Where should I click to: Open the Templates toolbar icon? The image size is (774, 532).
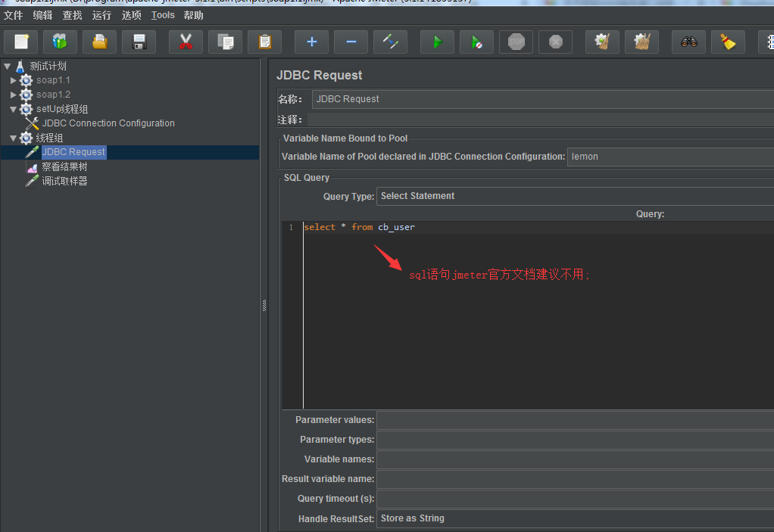click(60, 42)
